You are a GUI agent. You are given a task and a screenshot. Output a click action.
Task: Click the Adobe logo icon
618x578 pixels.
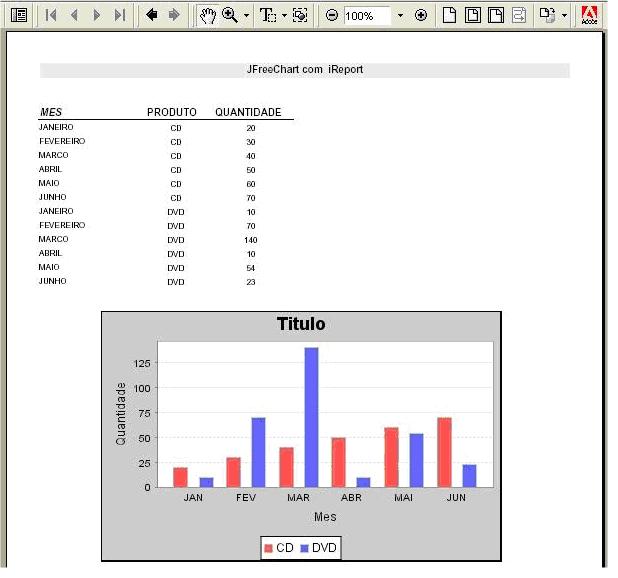(589, 15)
